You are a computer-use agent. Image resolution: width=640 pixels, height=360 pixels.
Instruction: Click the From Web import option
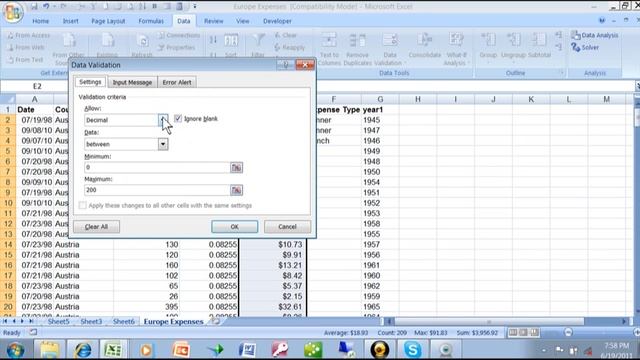point(26,47)
